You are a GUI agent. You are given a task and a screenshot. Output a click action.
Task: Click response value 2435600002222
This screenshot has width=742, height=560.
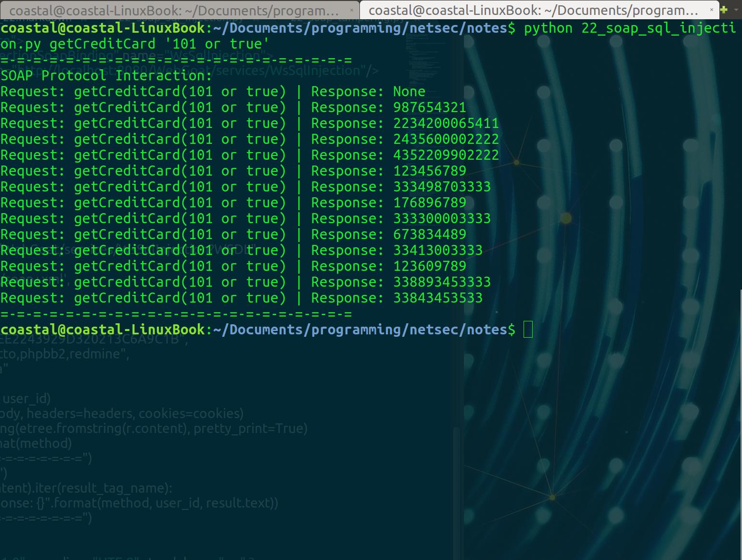click(446, 140)
